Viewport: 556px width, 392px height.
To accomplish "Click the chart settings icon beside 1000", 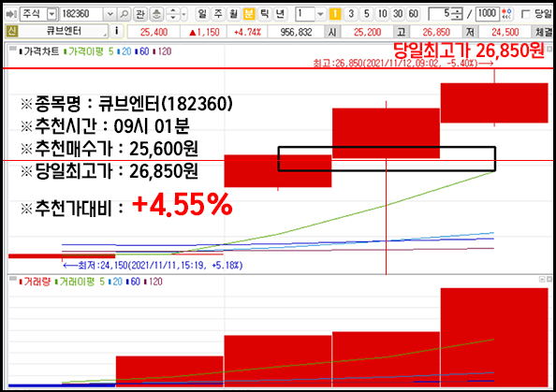I will pos(507,14).
